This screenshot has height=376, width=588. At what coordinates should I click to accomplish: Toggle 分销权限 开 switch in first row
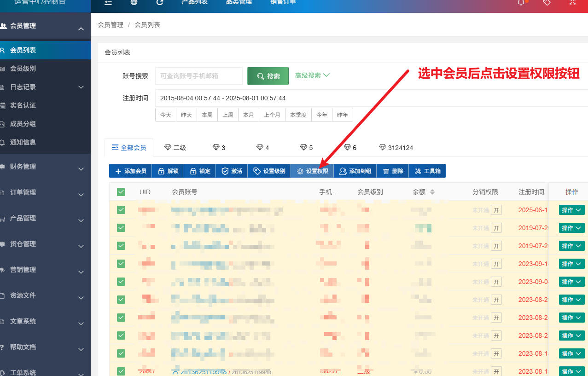496,210
